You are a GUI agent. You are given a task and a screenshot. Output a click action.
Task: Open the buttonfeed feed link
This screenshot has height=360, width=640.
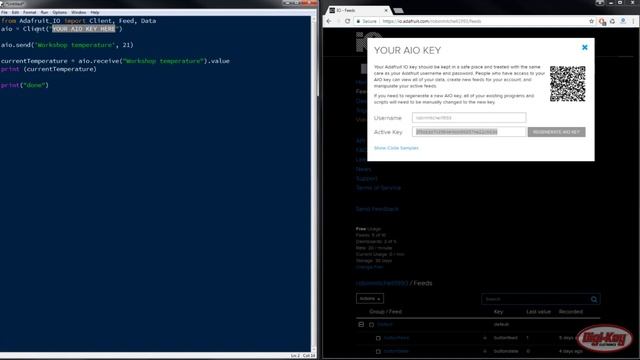pos(396,338)
